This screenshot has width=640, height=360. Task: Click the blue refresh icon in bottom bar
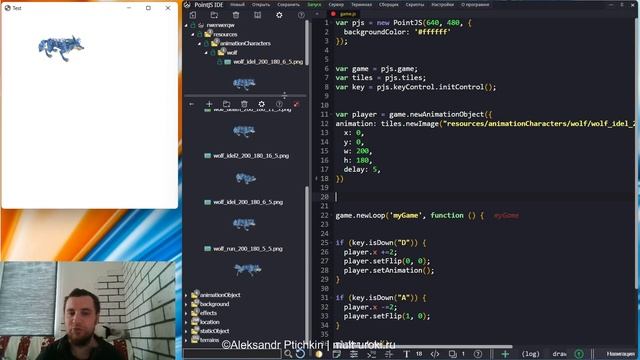point(300,354)
